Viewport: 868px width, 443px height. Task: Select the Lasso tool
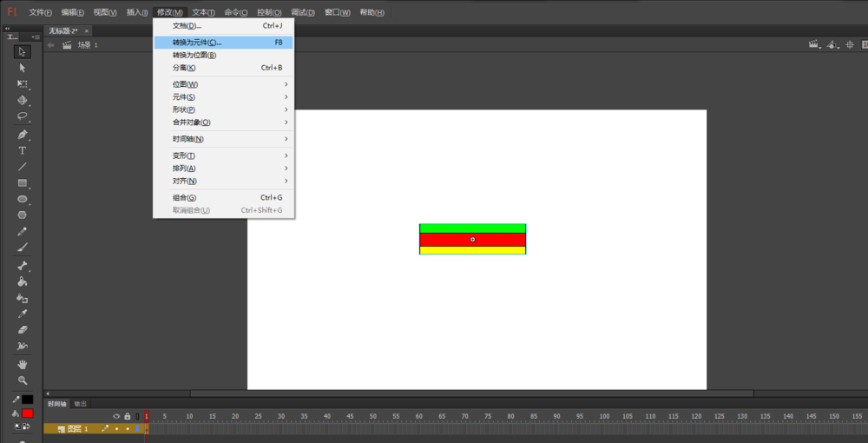(23, 117)
